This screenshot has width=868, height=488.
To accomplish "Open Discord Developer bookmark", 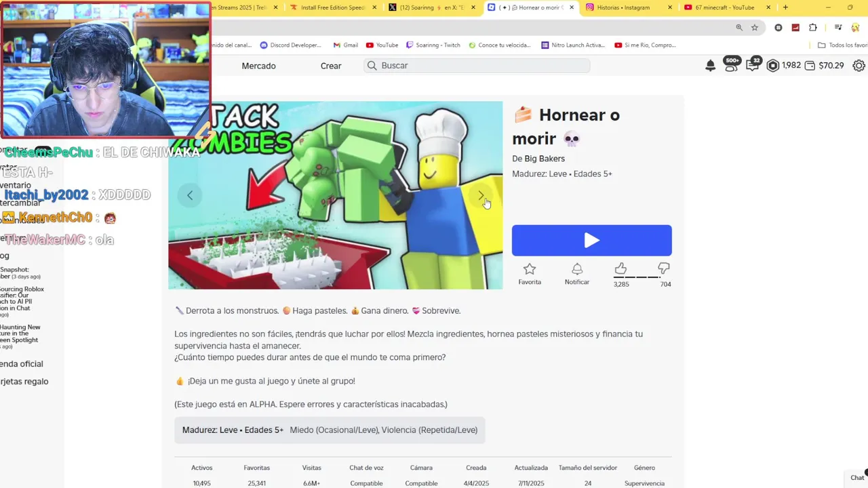I will (x=291, y=45).
